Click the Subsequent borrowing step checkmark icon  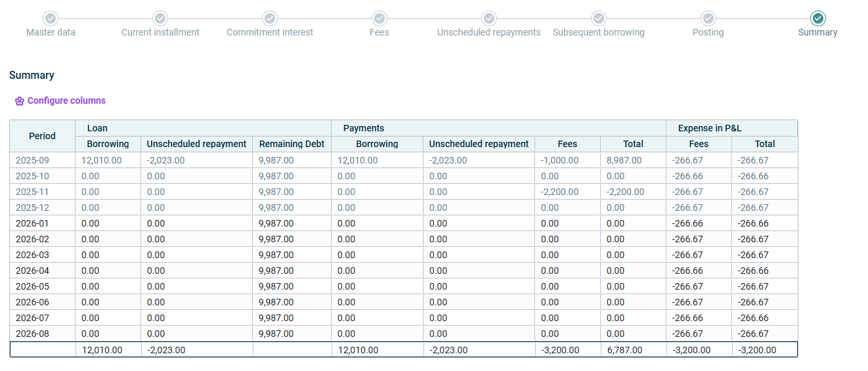598,18
